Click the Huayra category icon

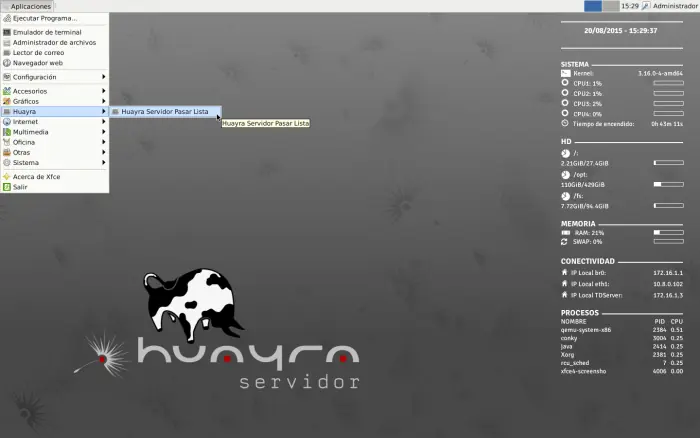tap(7, 111)
